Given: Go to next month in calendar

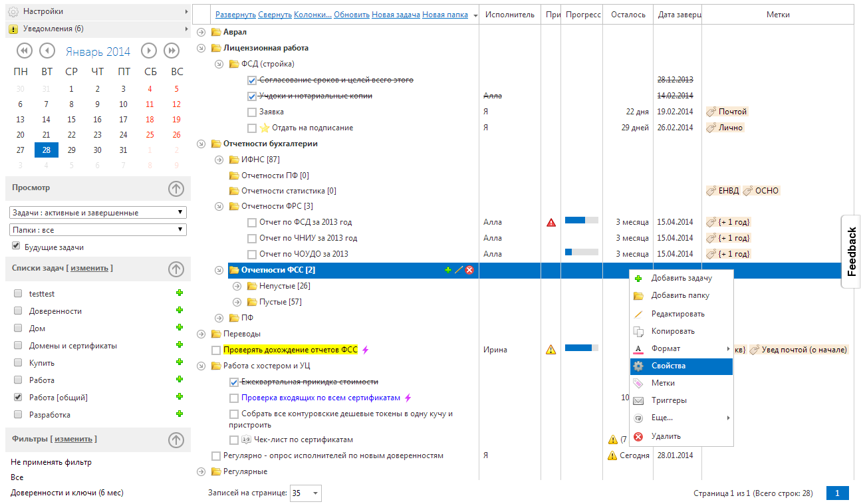Looking at the screenshot, I should (149, 51).
